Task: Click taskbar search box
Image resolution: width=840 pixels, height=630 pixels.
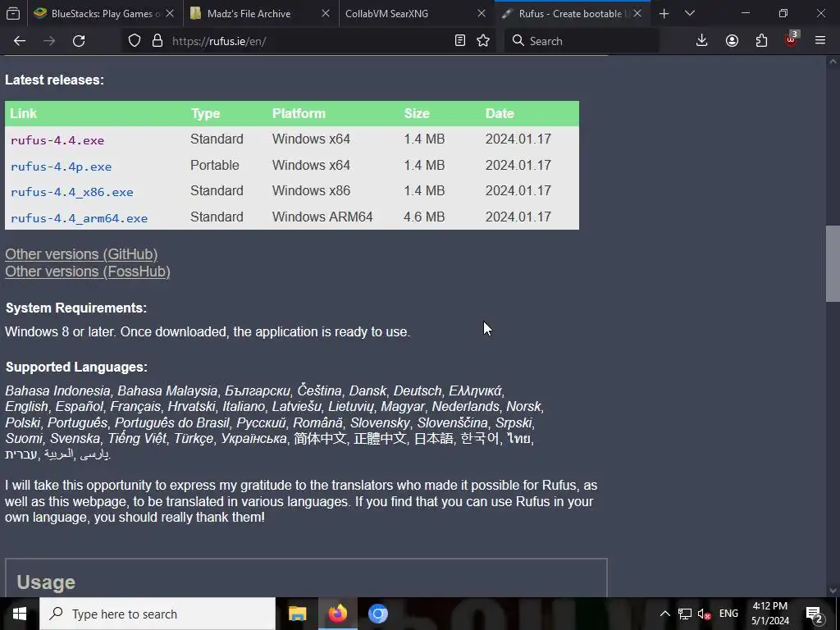Action: point(157,614)
